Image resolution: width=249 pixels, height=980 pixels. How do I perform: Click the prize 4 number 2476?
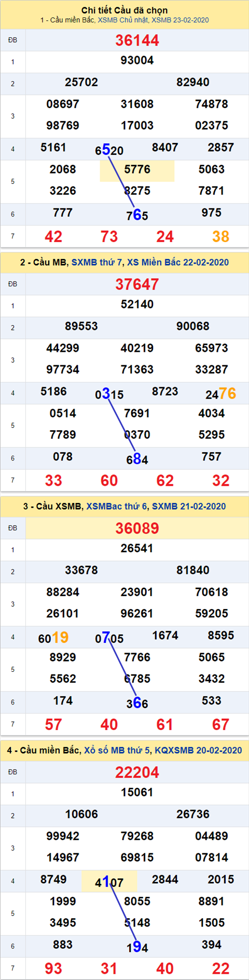tap(220, 394)
